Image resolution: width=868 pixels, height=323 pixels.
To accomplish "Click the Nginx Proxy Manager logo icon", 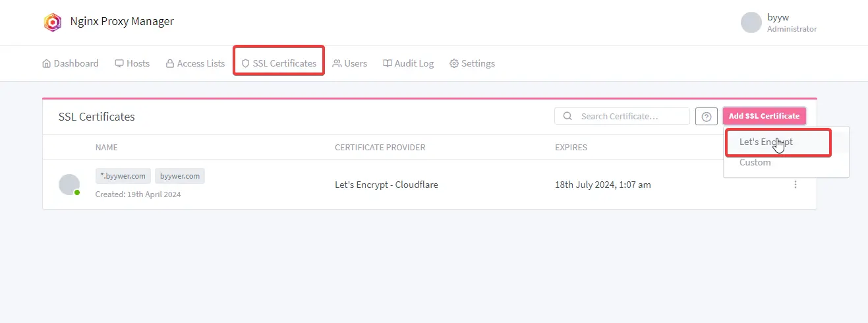I will pos(53,22).
